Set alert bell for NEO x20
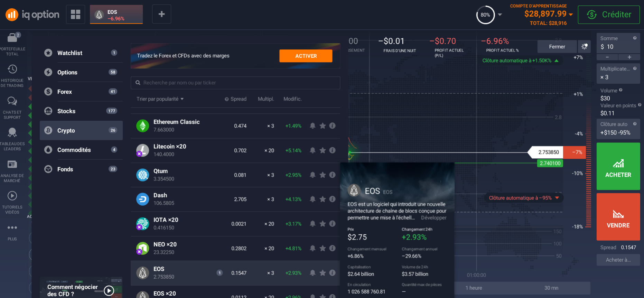Screen dimensions: 644x298 point(312,248)
